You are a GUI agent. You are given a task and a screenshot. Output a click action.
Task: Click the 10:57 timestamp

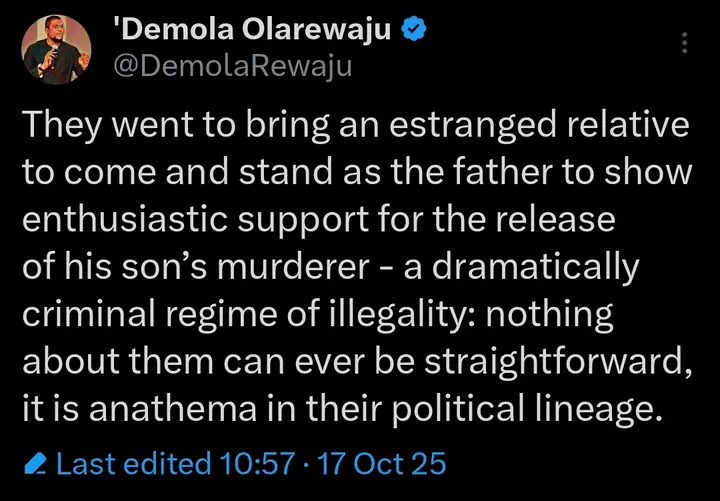[258, 464]
